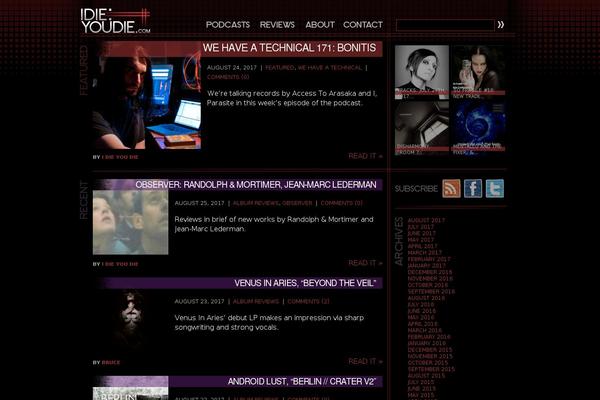
Task: Open the November 2016 archive
Action: (430, 279)
